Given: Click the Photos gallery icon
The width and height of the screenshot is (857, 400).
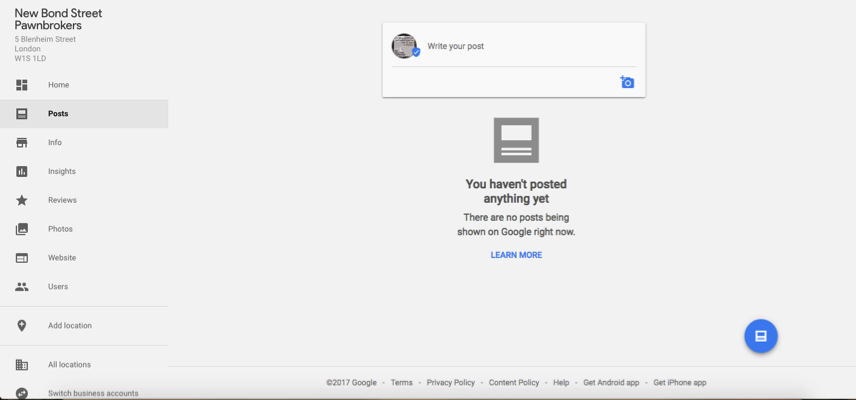Looking at the screenshot, I should point(22,229).
